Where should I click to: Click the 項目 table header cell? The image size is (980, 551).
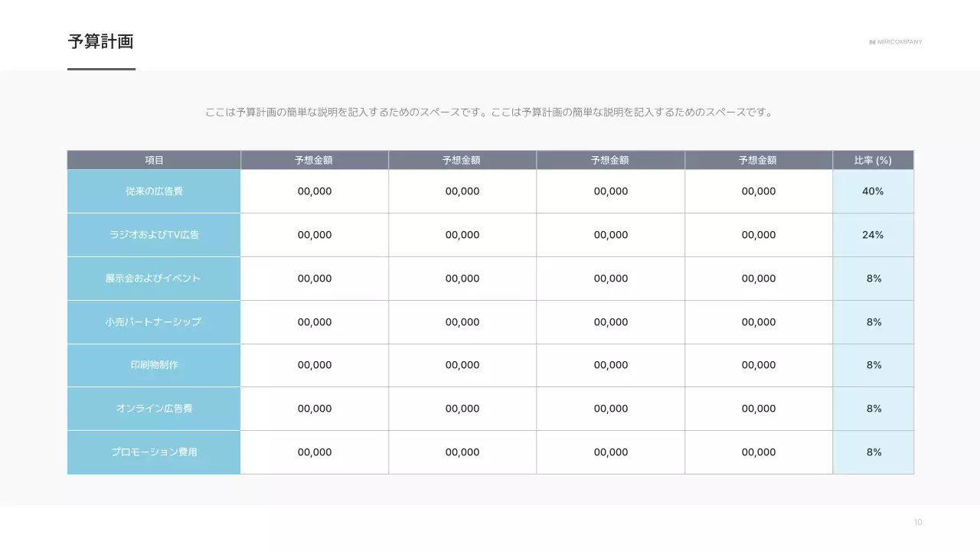154,160
